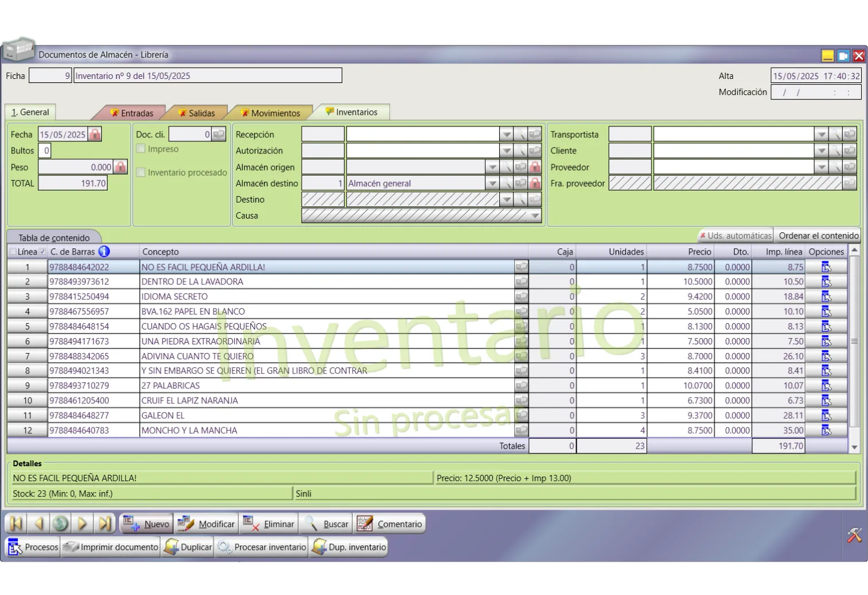Screen dimensions: 868x595
Task: Click the Bultos input field
Action: click(x=46, y=150)
